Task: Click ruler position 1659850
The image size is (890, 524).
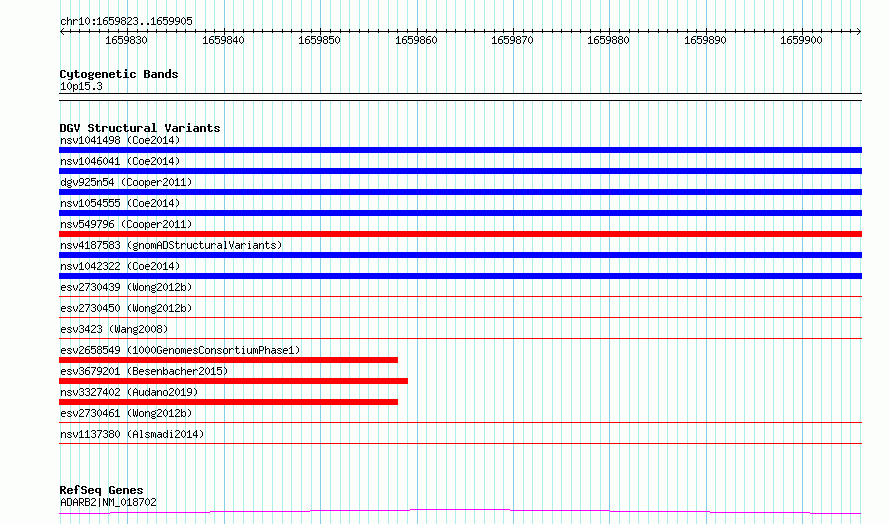Action: point(319,40)
